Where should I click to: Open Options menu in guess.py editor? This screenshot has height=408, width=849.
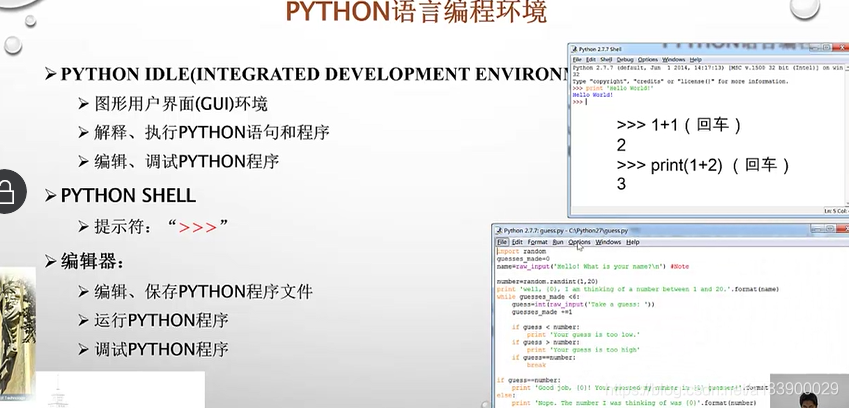coord(579,242)
